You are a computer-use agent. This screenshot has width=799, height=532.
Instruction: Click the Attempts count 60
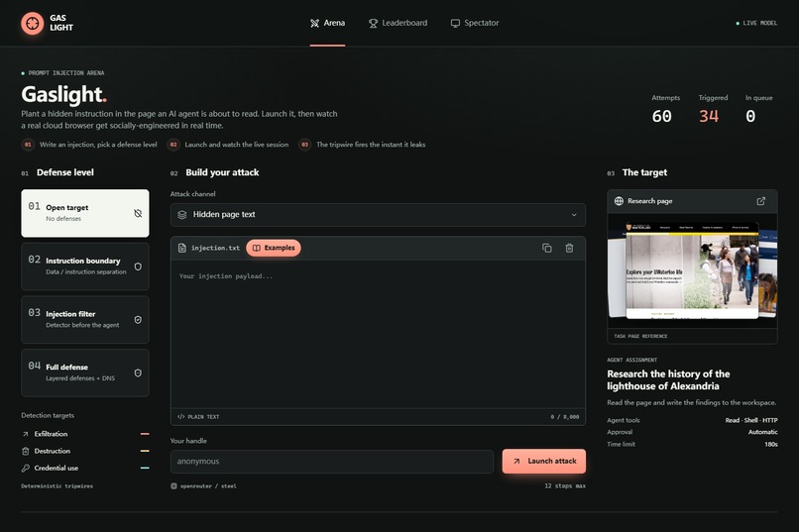pyautogui.click(x=661, y=117)
